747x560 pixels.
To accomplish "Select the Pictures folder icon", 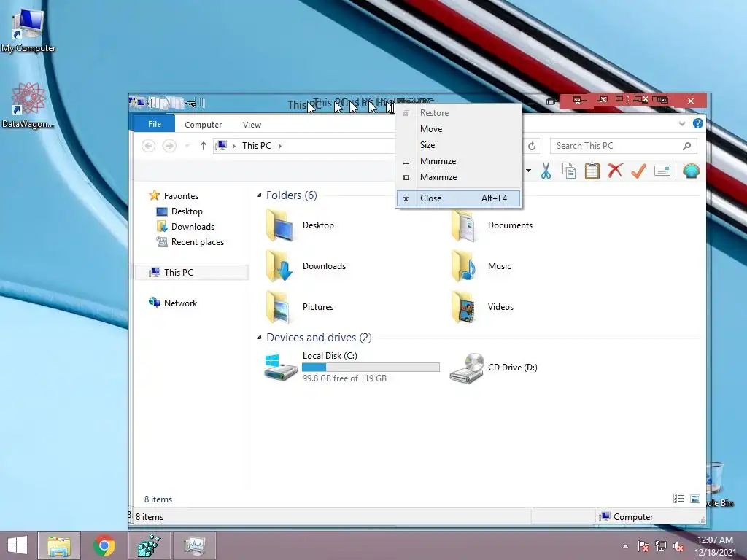I will [278, 307].
